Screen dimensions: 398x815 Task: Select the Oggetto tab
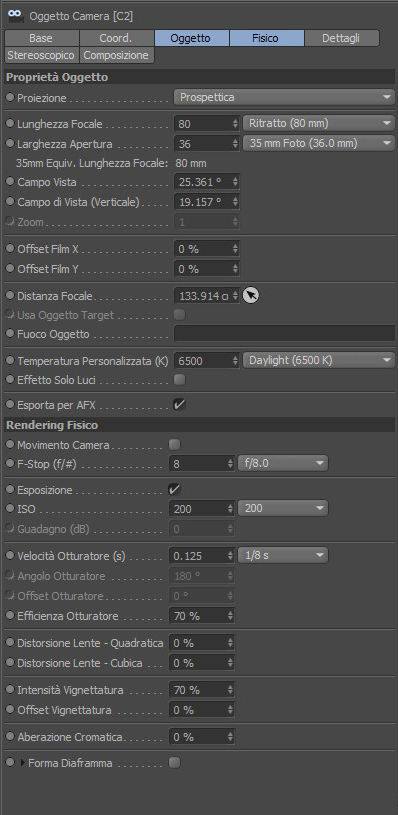point(191,38)
